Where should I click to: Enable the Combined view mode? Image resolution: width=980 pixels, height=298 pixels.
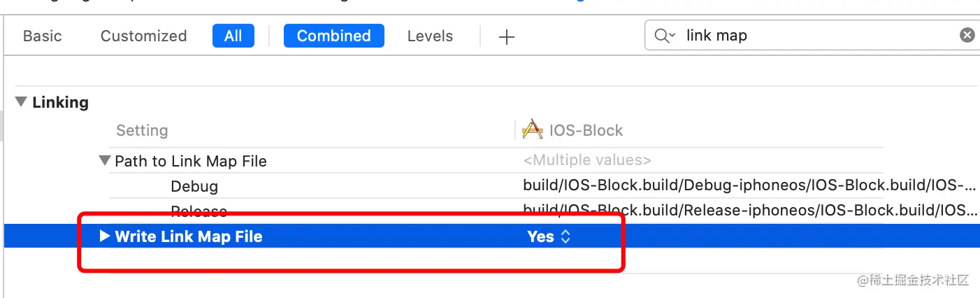333,36
